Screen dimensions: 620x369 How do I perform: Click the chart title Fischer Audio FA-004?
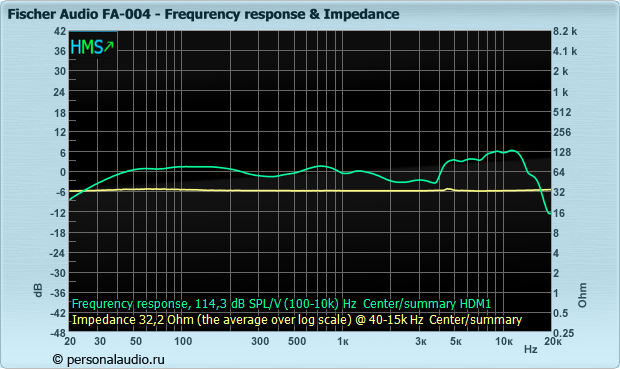[x=79, y=14]
